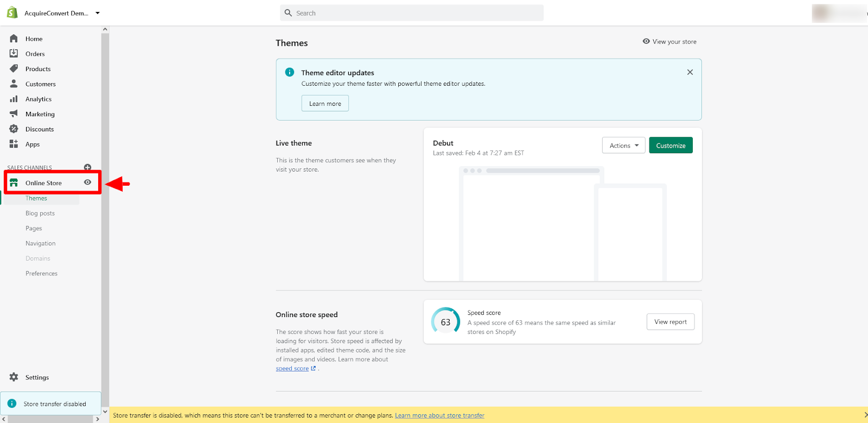Open Navigation in Online Store submenu
The width and height of the screenshot is (868, 423).
pos(41,243)
